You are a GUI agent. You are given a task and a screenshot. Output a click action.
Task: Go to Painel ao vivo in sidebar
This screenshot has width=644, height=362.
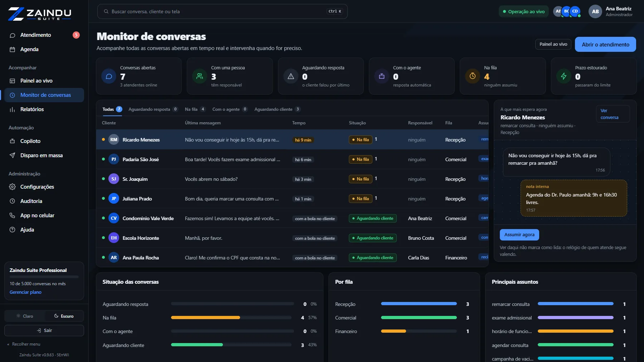pos(44,81)
